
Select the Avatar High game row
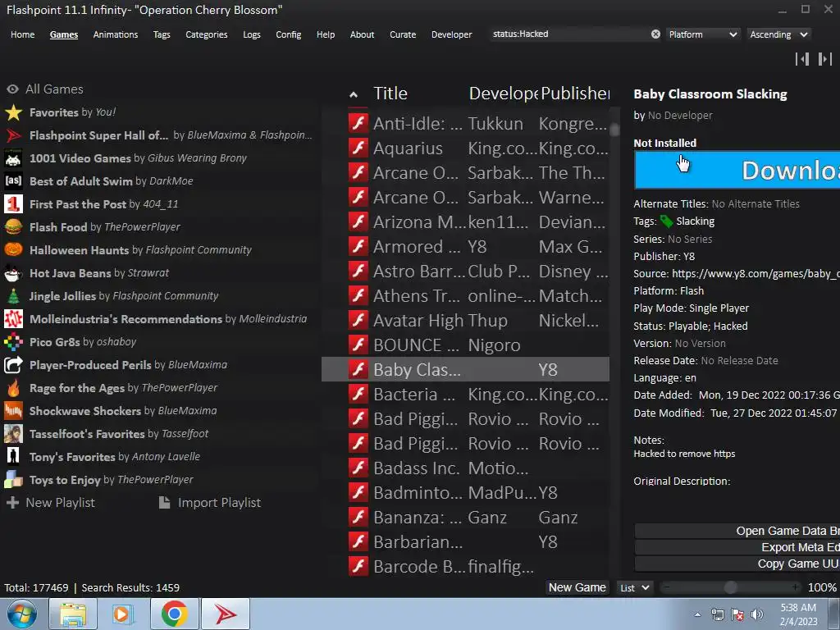coord(466,321)
